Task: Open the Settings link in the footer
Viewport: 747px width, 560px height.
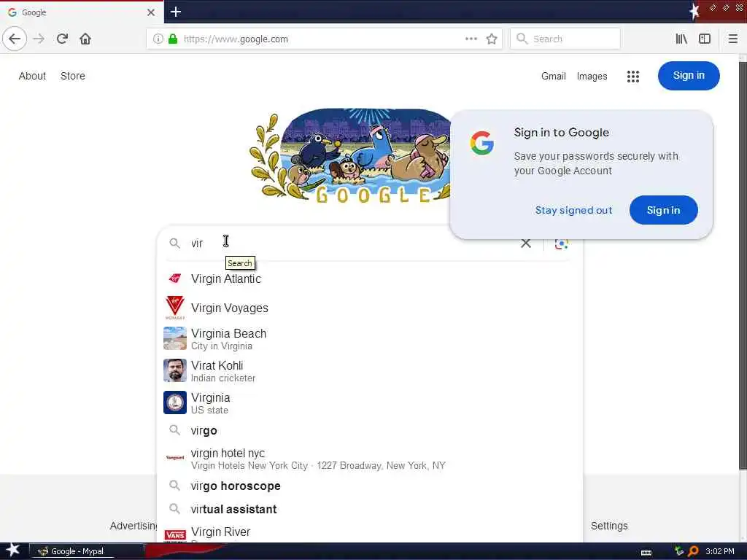Action: pos(609,526)
